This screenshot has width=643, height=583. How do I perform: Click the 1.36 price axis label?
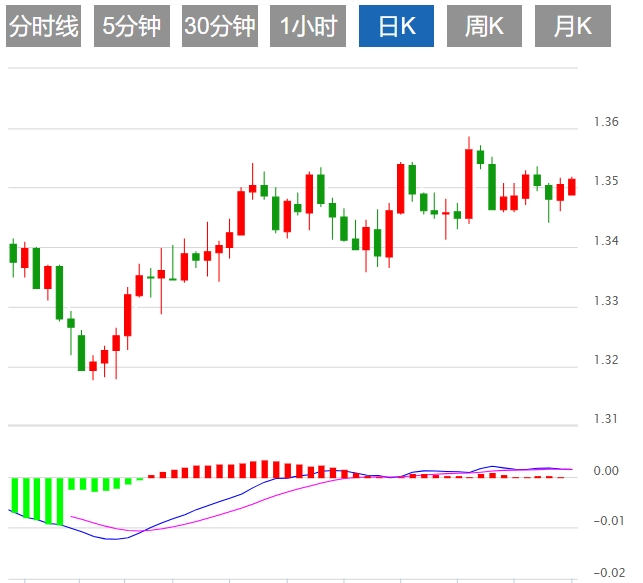click(606, 122)
